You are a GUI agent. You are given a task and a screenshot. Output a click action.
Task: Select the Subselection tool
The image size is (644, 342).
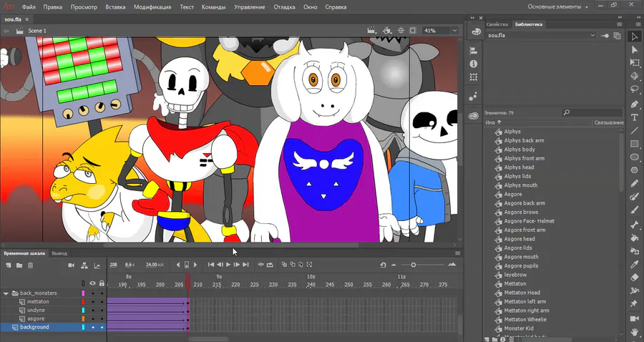635,49
